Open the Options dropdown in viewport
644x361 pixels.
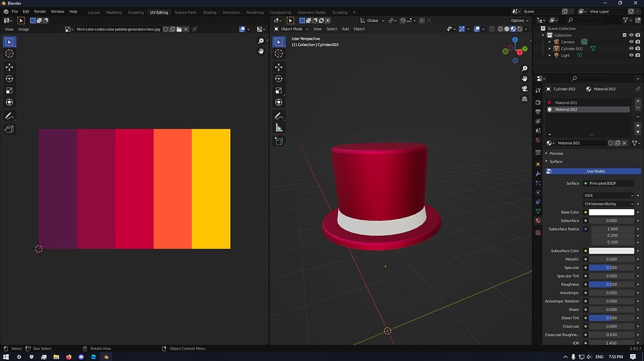pos(520,21)
